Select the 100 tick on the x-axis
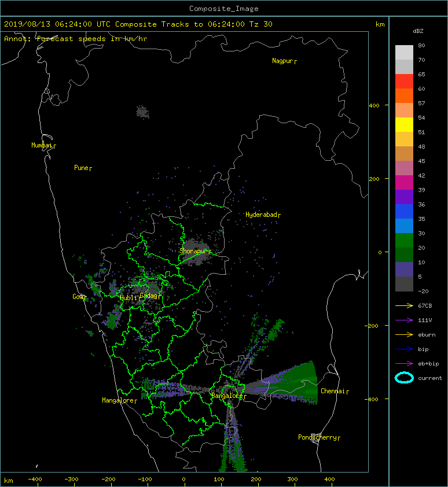The image size is (448, 487). [x=219, y=479]
